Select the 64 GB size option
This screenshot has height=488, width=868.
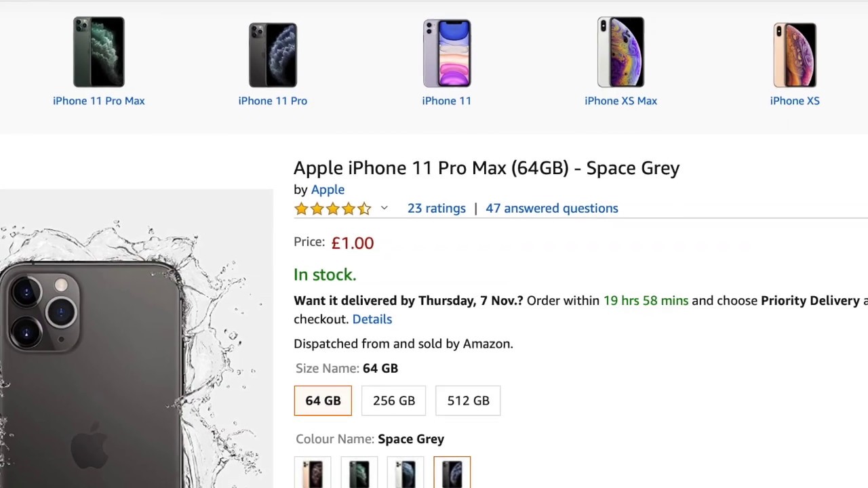pyautogui.click(x=323, y=401)
